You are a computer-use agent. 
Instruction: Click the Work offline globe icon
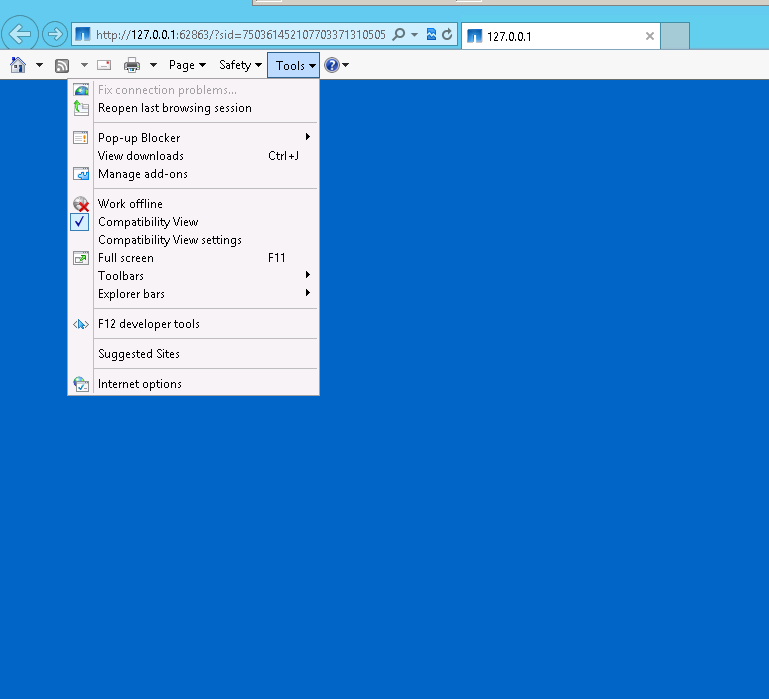(81, 204)
